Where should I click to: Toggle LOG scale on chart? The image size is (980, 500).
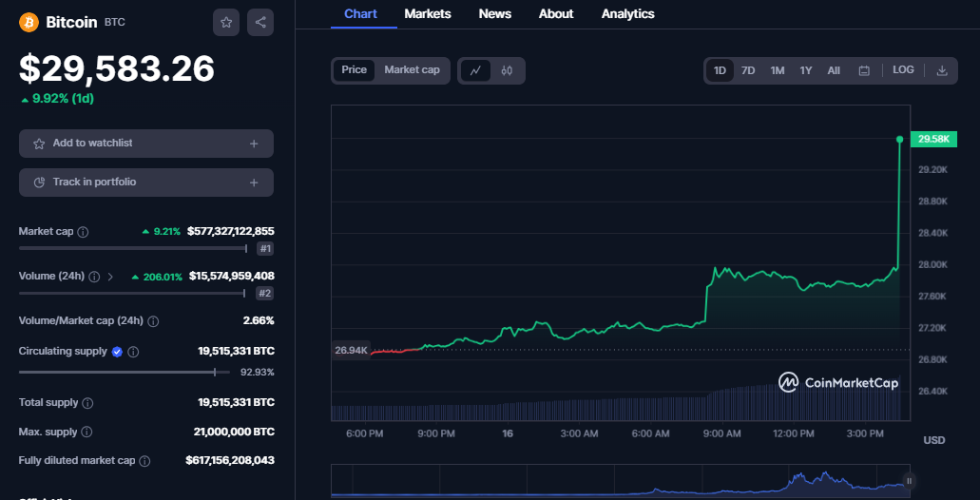[x=903, y=70]
